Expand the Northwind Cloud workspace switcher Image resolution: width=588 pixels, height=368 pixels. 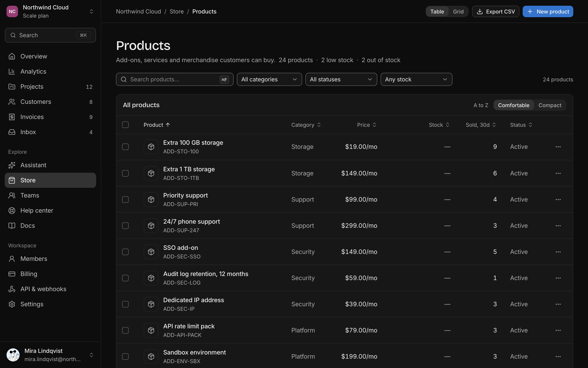click(50, 11)
